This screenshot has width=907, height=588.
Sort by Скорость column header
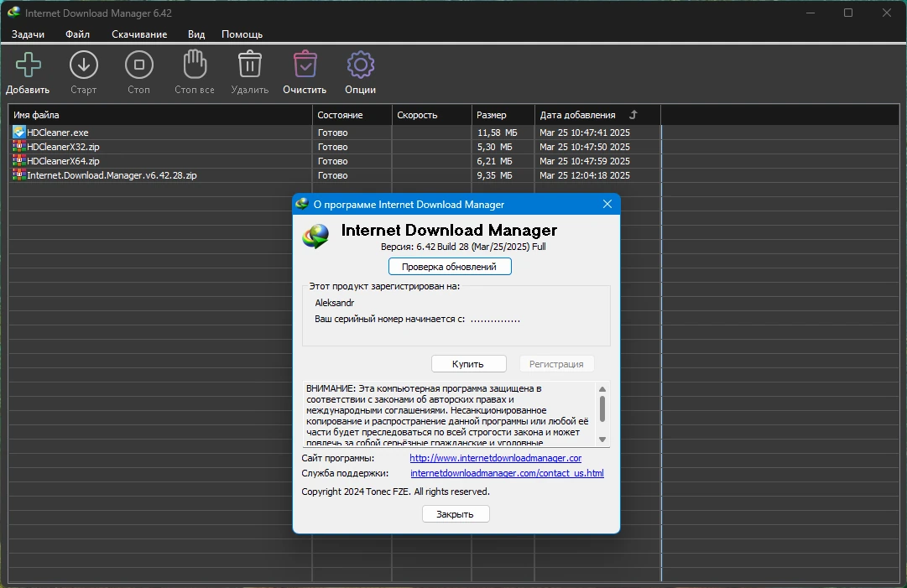(432, 114)
